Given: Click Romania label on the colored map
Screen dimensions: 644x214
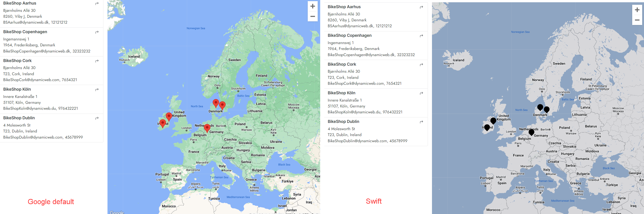Looking at the screenshot, I should pyautogui.click(x=258, y=155).
